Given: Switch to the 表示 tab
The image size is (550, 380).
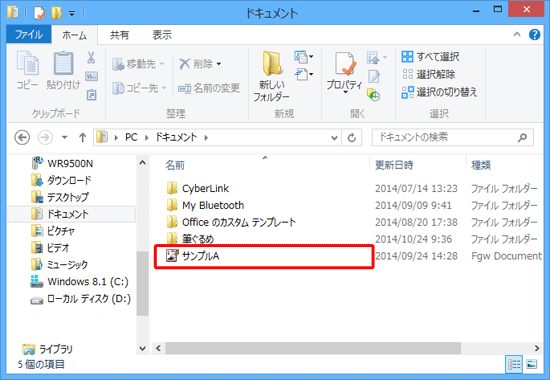Looking at the screenshot, I should pyautogui.click(x=162, y=35).
